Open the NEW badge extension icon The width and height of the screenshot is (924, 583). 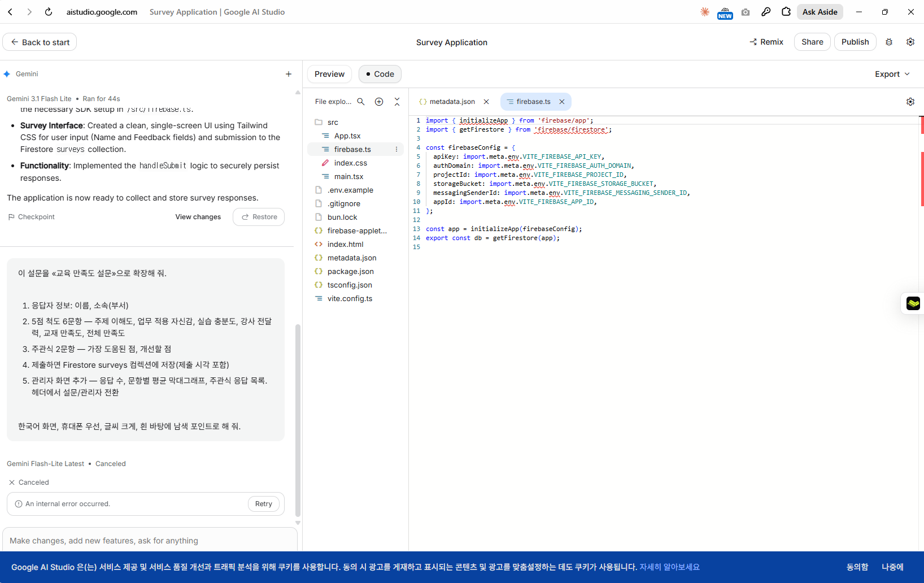coord(725,12)
